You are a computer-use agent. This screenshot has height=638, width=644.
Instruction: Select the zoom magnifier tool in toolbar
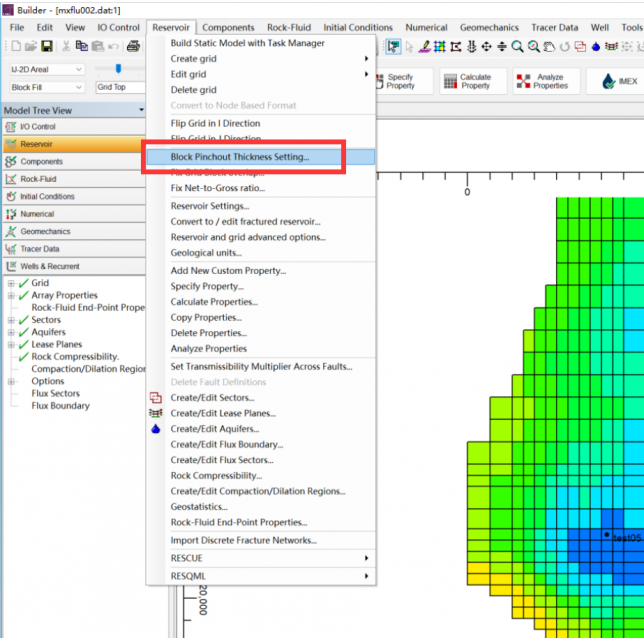[517, 47]
